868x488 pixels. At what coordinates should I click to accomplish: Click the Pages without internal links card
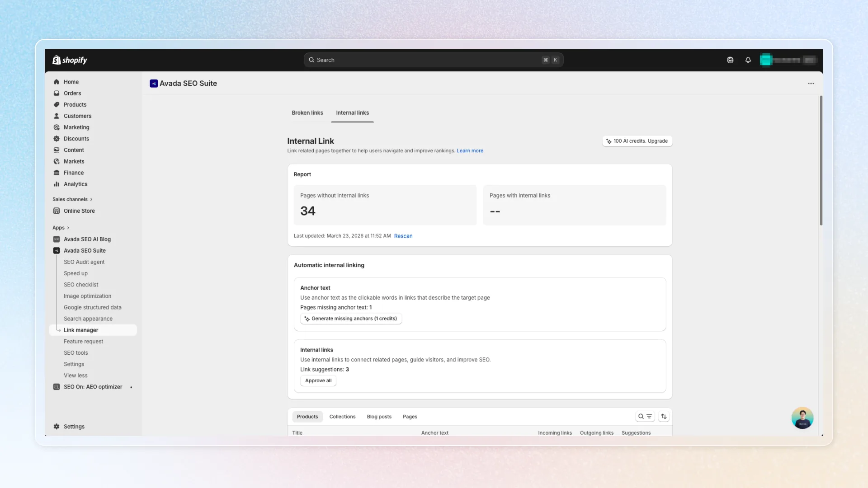pos(385,205)
